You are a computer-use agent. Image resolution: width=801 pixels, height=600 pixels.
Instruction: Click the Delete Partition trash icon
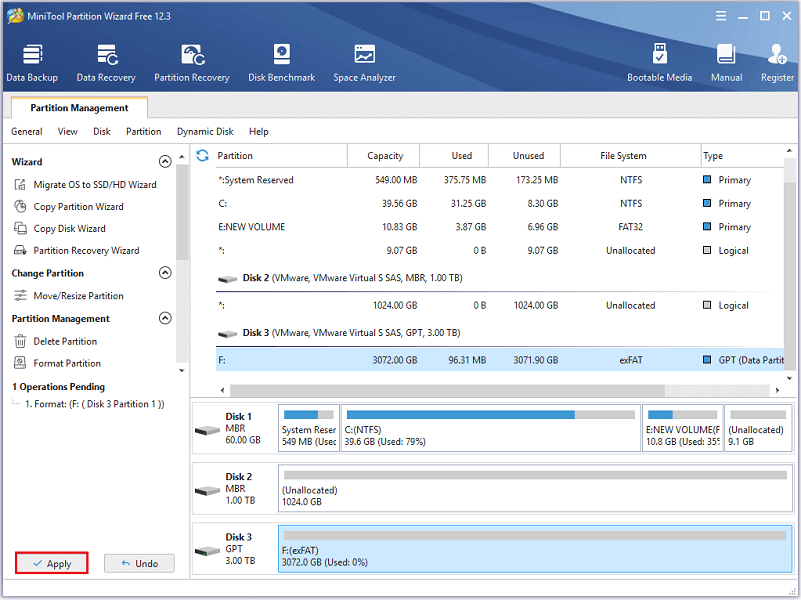[20, 341]
